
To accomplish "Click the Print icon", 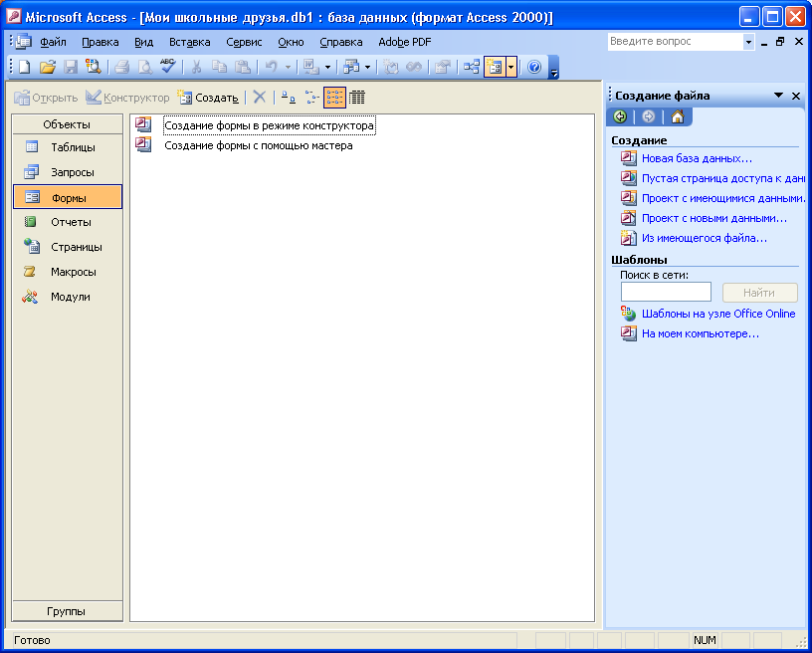I will tap(122, 67).
